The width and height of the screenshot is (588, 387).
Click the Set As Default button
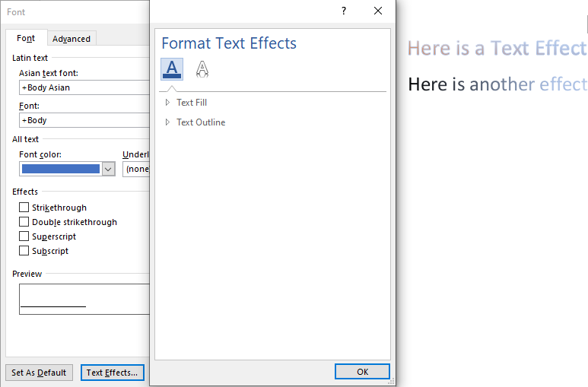coord(39,373)
